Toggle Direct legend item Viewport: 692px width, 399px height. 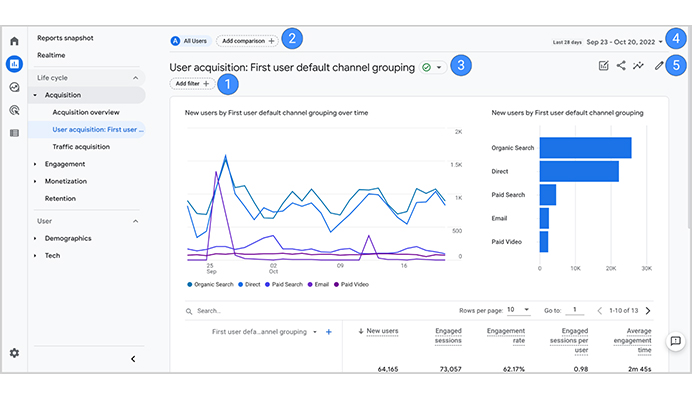coord(249,284)
